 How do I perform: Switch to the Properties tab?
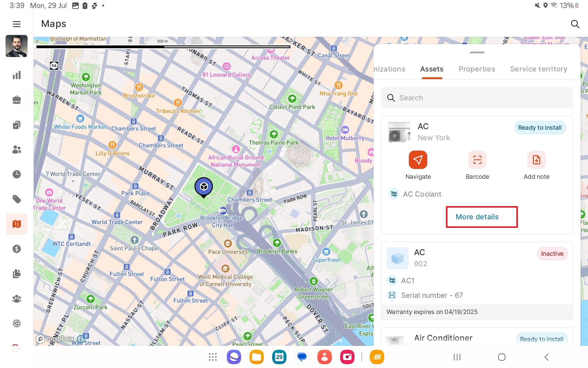click(x=477, y=69)
